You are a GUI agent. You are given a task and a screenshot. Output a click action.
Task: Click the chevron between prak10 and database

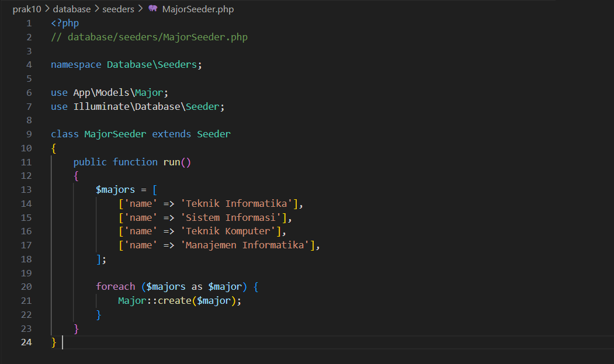click(47, 9)
